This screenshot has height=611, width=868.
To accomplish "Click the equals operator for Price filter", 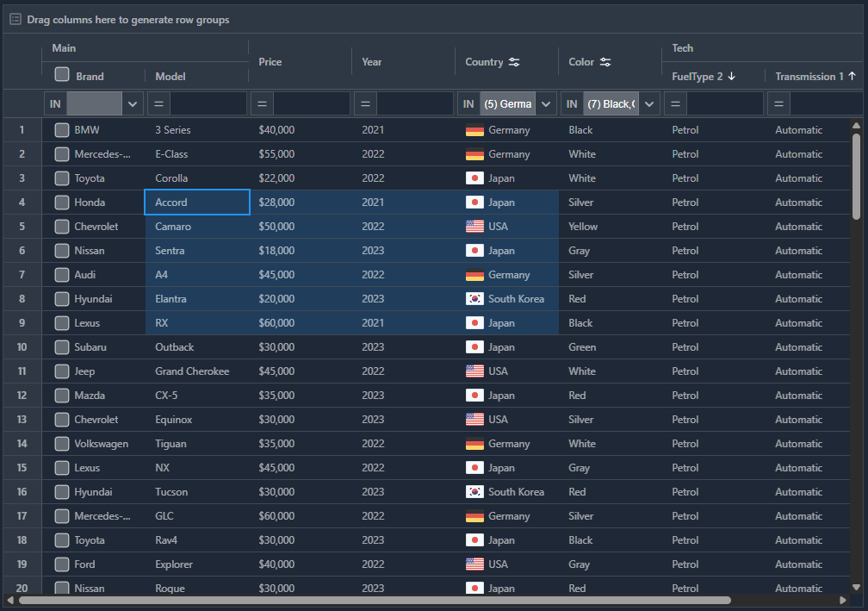I will (x=263, y=103).
